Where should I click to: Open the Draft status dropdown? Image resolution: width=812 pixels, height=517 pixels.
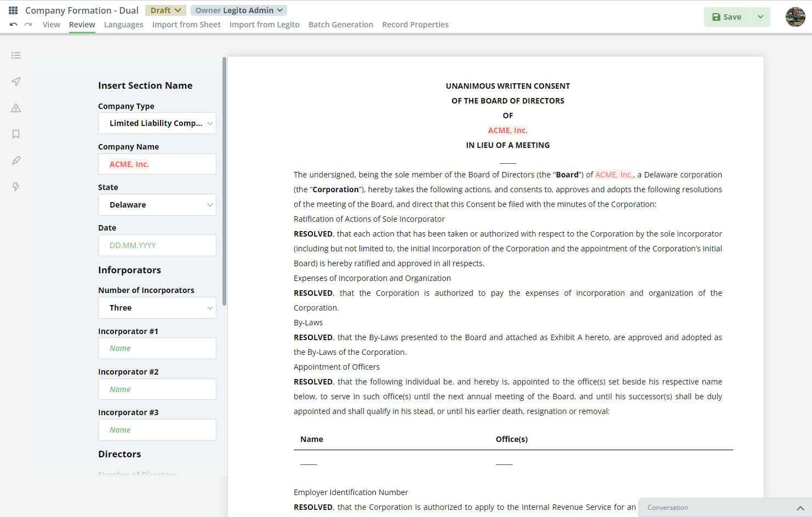165,10
